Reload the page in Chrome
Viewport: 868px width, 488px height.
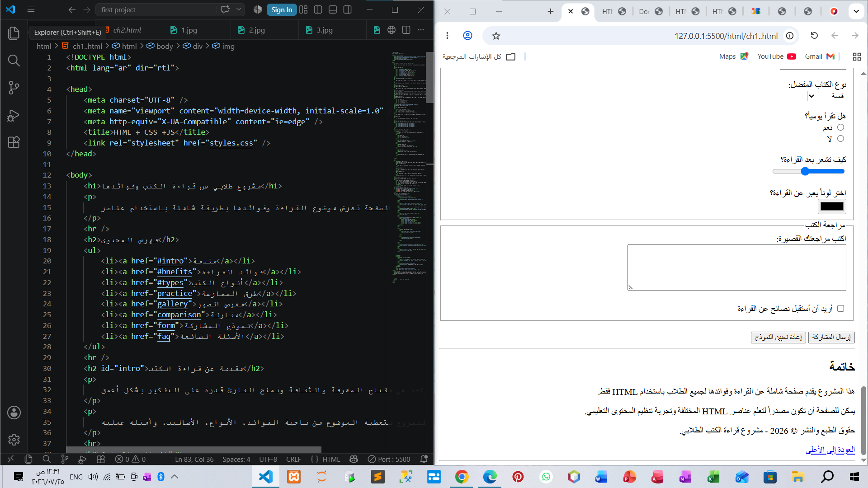(814, 36)
